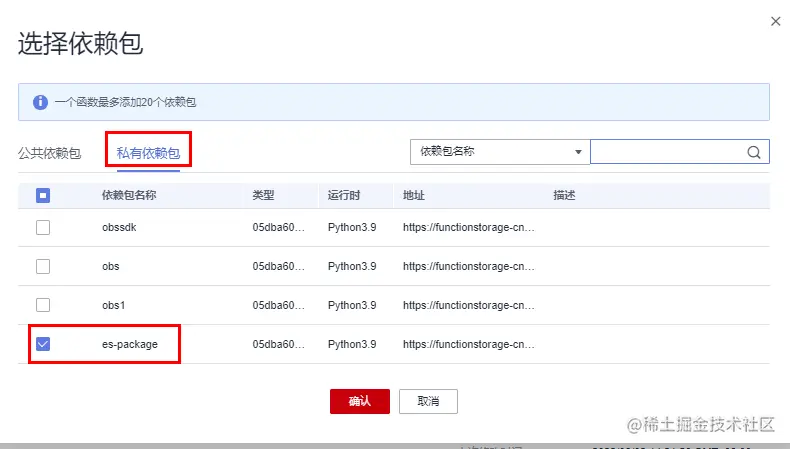790x449 pixels.
Task: Click Python3.9 in the obssdk row
Action: 352,227
